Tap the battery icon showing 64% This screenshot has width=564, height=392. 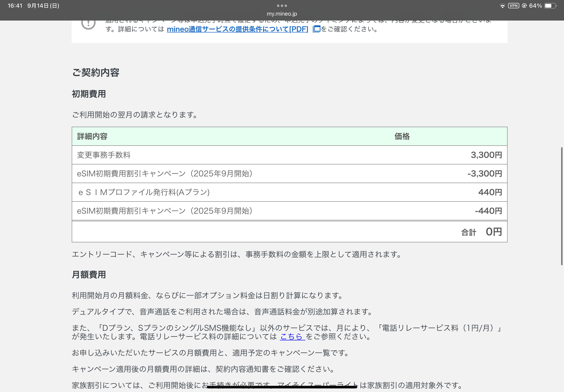pos(550,6)
